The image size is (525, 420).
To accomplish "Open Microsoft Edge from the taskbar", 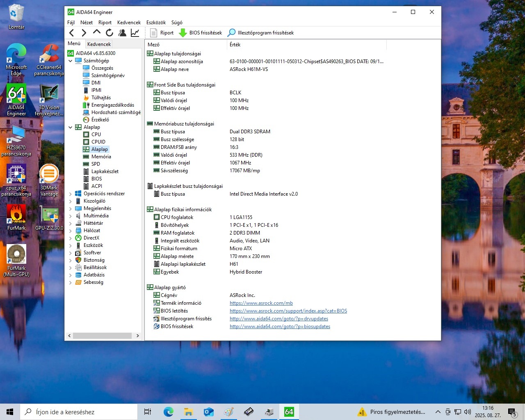I will pos(168,412).
